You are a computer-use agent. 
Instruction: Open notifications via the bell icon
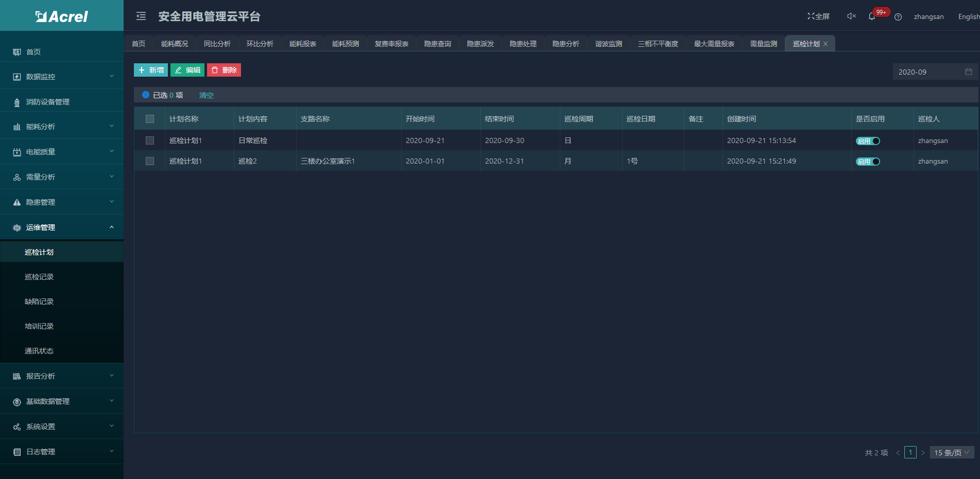coord(871,16)
